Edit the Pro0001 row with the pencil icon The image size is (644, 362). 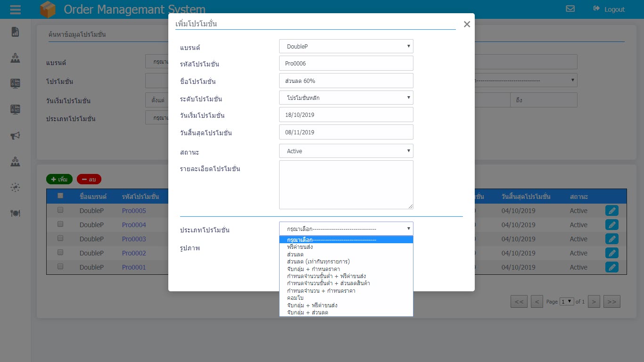[611, 267]
